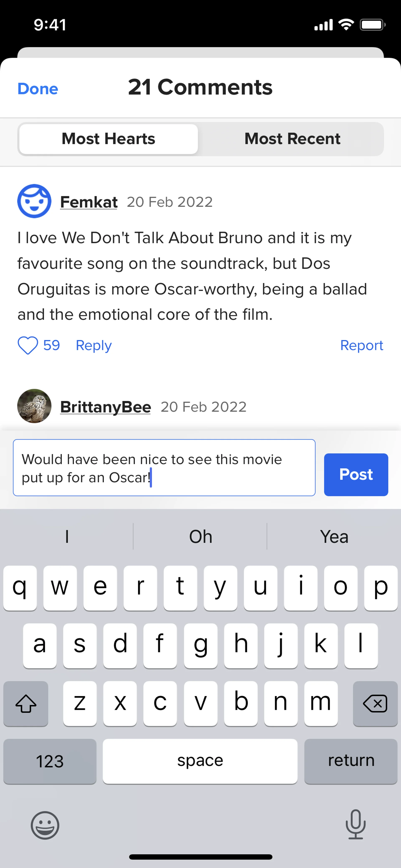This screenshot has width=401, height=868.
Task: Tap the heart icon on Femkat's comment
Action: (x=28, y=345)
